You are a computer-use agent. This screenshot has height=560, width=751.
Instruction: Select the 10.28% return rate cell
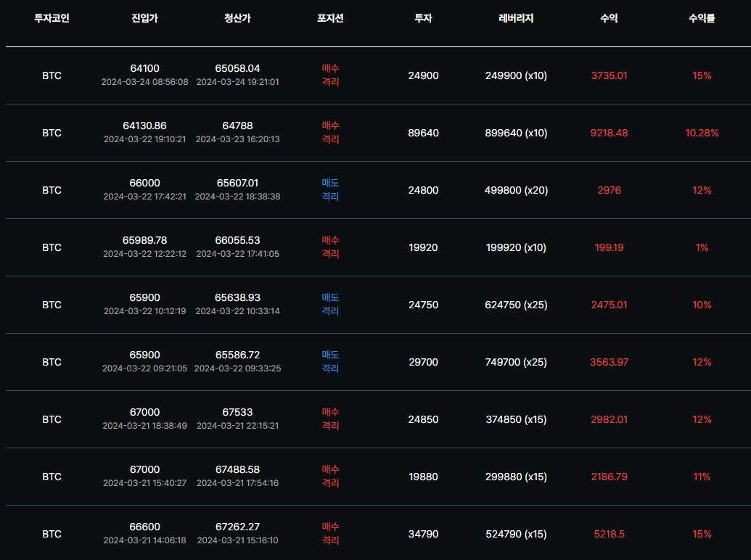702,133
